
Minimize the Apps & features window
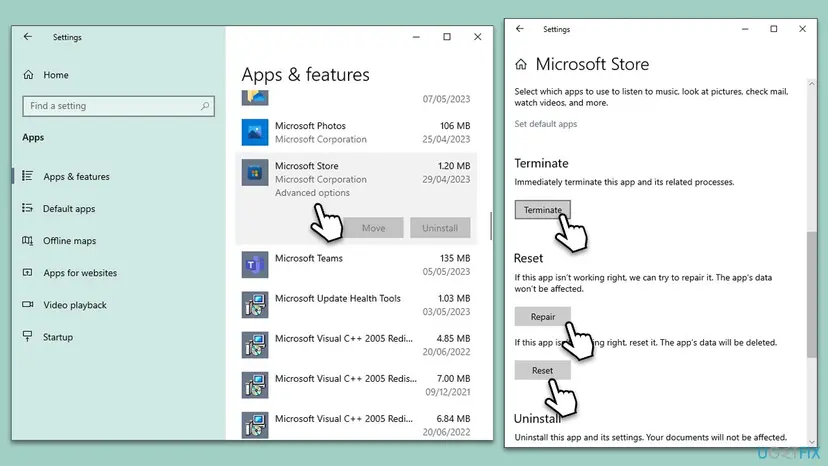coord(416,36)
